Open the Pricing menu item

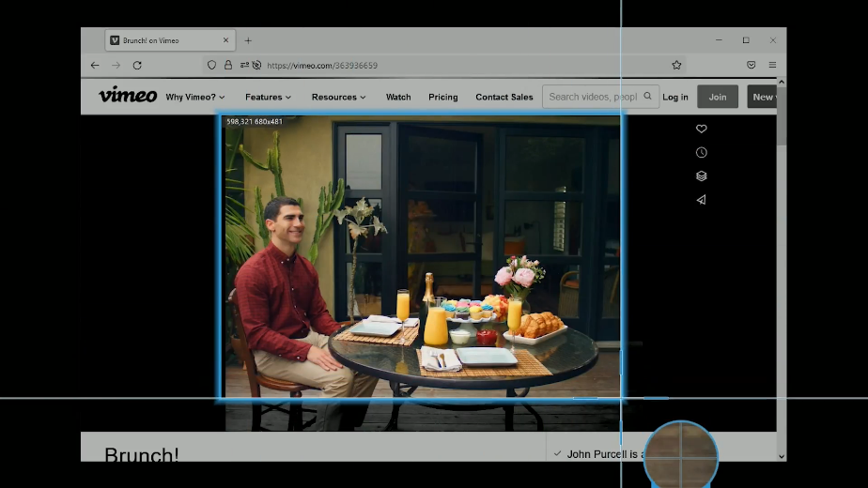tap(442, 97)
